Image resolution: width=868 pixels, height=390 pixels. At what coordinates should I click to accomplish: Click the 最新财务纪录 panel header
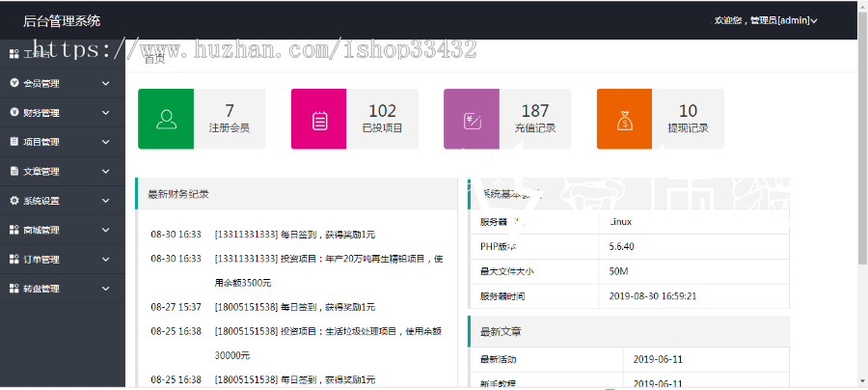click(297, 194)
